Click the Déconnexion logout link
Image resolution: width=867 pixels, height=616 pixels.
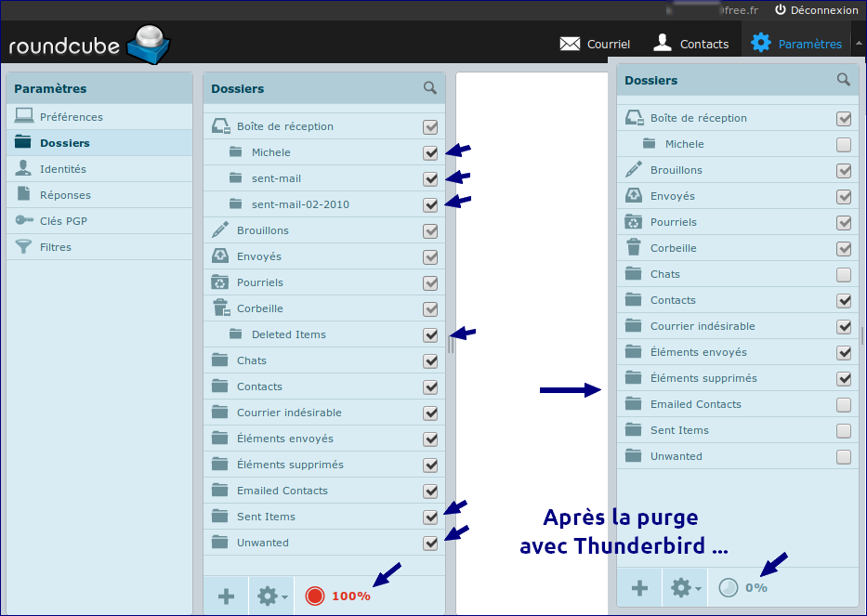[816, 10]
